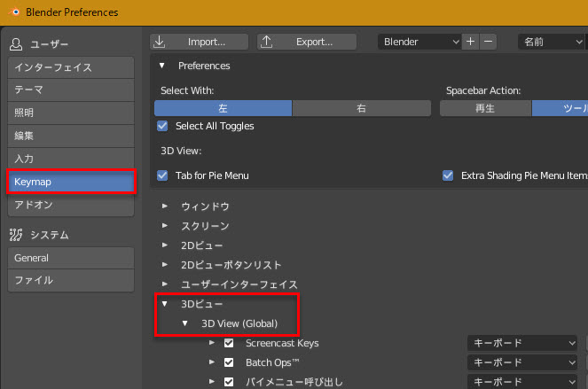Collapse the 3D View (Global) subsection
588x389 pixels.
click(184, 323)
